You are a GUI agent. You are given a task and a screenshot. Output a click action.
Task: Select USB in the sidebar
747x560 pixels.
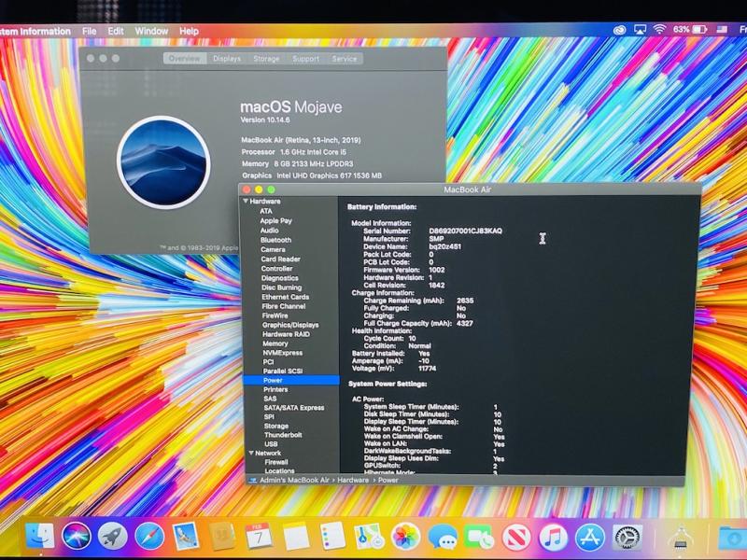(271, 444)
